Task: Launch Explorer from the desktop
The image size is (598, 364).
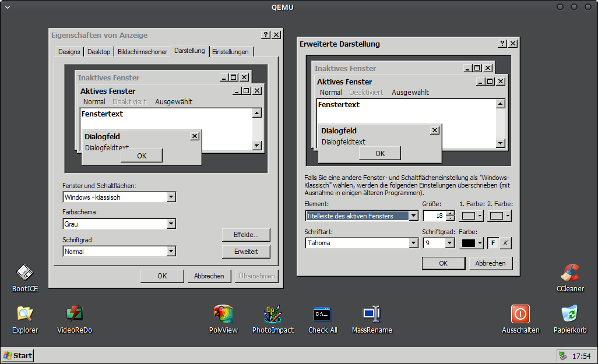Action: coord(25,319)
